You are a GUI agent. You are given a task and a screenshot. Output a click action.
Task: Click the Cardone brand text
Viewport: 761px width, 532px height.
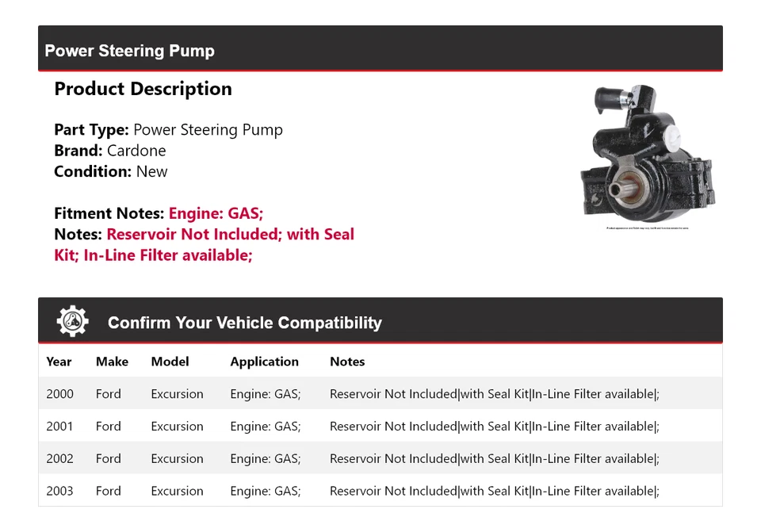[x=136, y=151]
